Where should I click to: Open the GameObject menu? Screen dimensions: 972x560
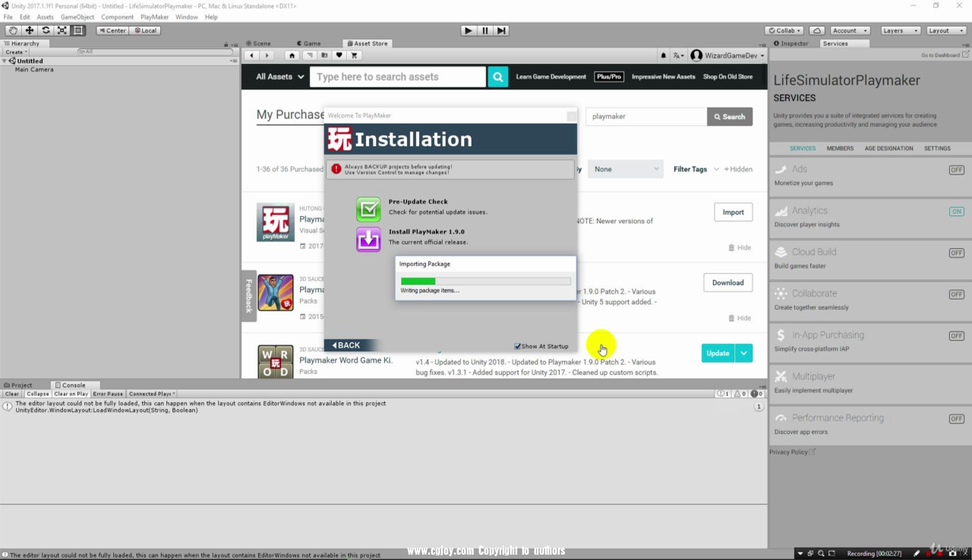(77, 17)
